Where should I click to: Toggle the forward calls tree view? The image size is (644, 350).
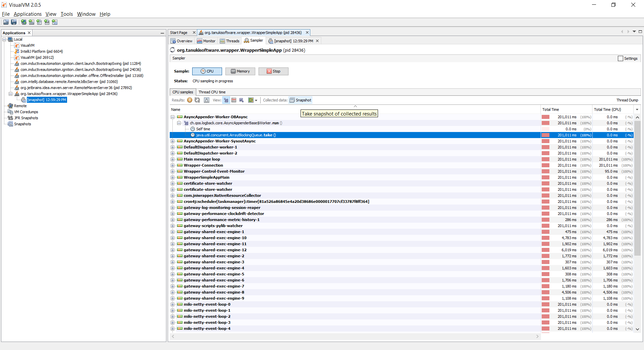pos(226,100)
